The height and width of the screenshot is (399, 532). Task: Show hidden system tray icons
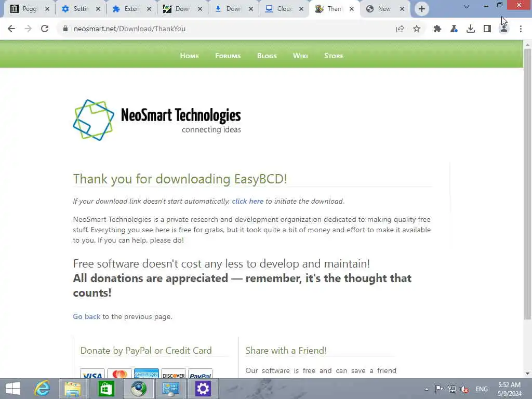point(427,389)
